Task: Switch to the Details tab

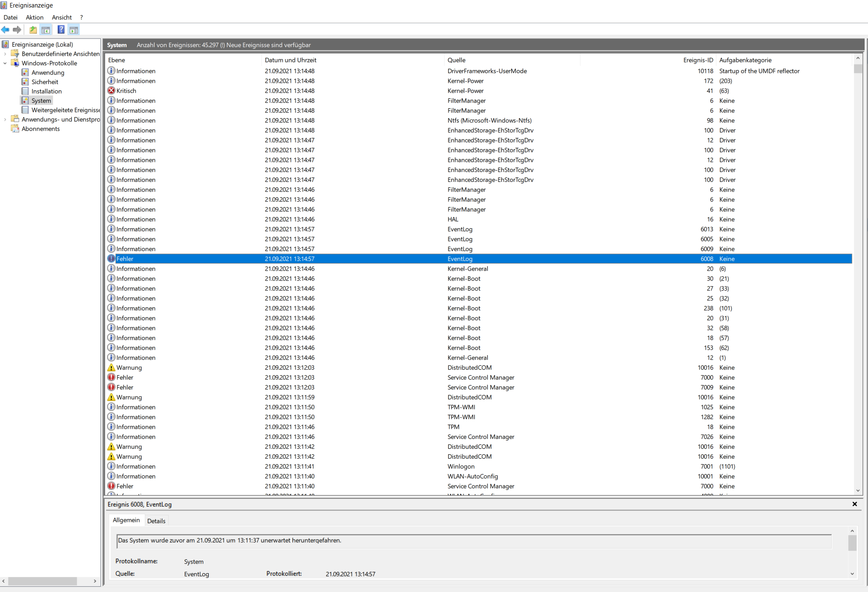Action: (156, 521)
